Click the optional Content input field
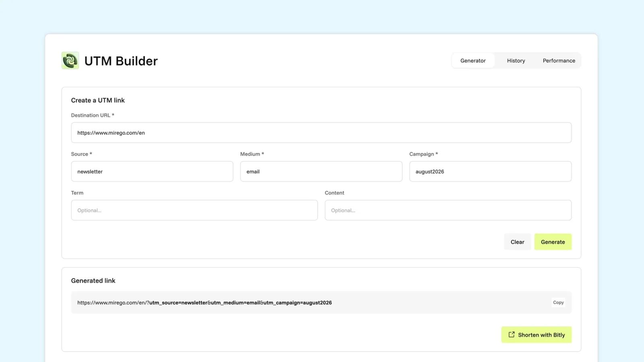Viewport: 644px width, 362px height. (x=448, y=210)
